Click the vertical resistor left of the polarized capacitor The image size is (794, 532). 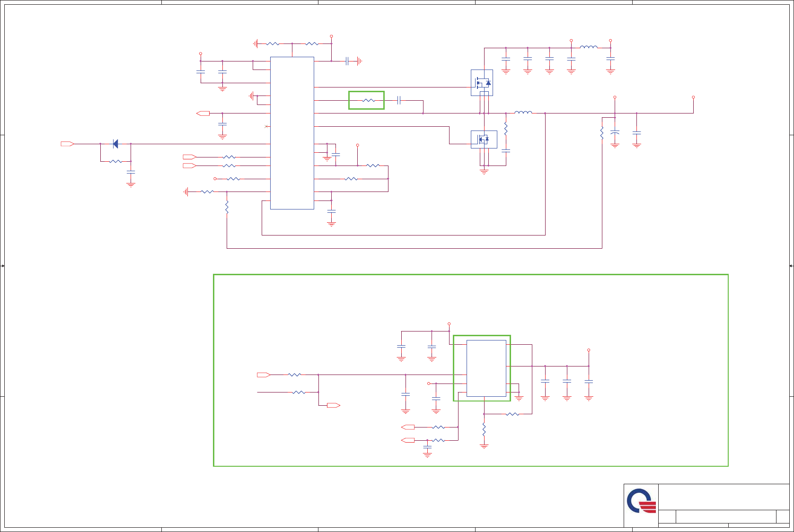click(x=602, y=133)
